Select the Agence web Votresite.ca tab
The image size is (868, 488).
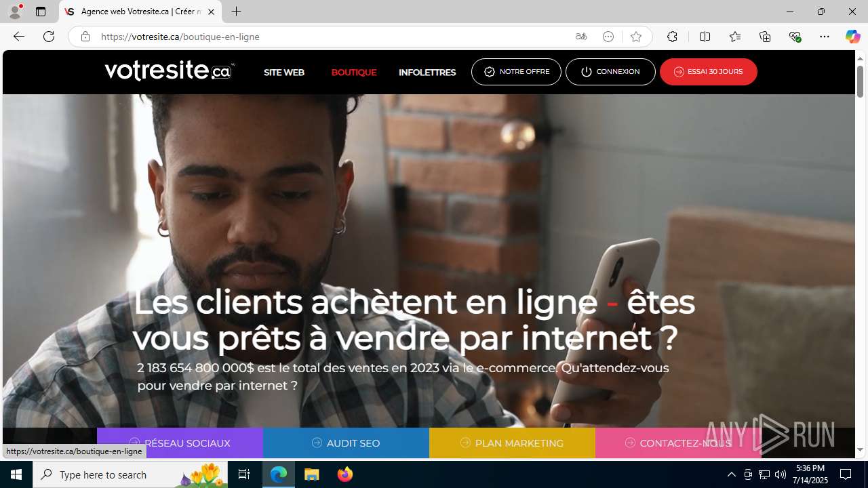tap(140, 12)
